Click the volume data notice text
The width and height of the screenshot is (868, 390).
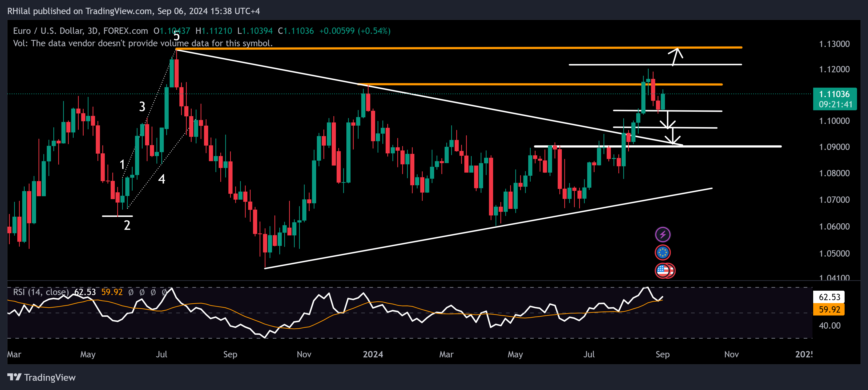(143, 43)
